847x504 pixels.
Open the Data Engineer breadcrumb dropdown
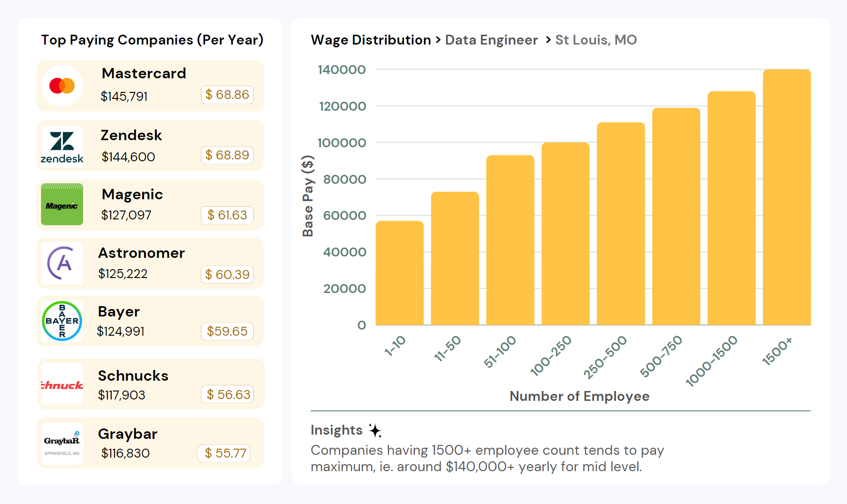point(491,40)
